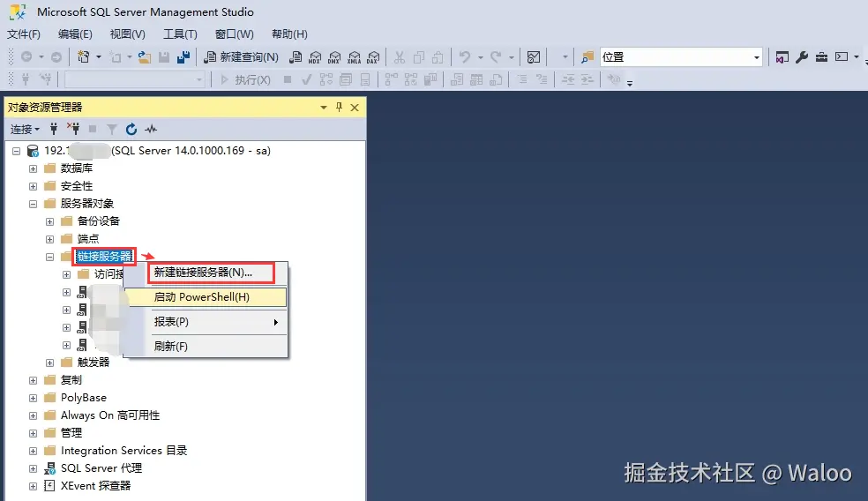Open the toolbar overflow options arrow
The width and height of the screenshot is (868, 501).
630,84
